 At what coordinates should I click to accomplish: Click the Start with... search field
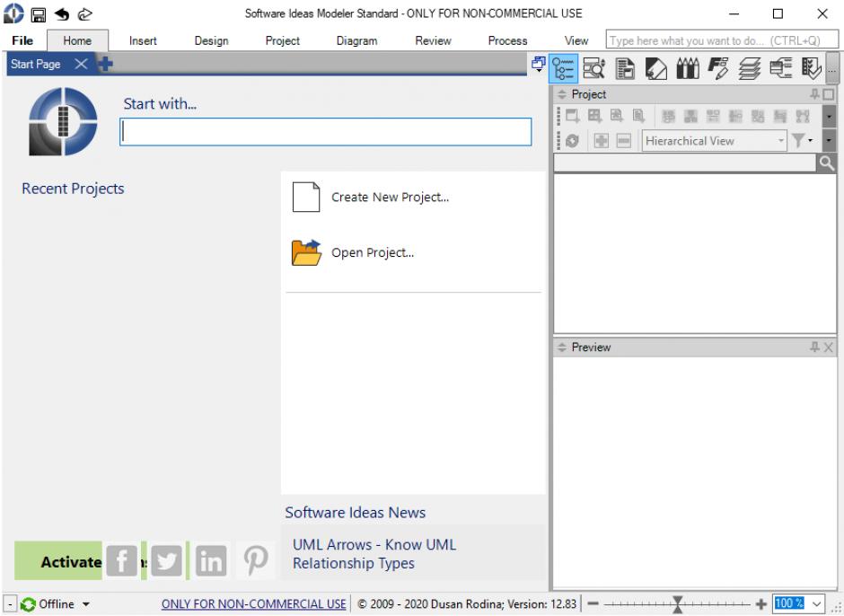(x=326, y=132)
